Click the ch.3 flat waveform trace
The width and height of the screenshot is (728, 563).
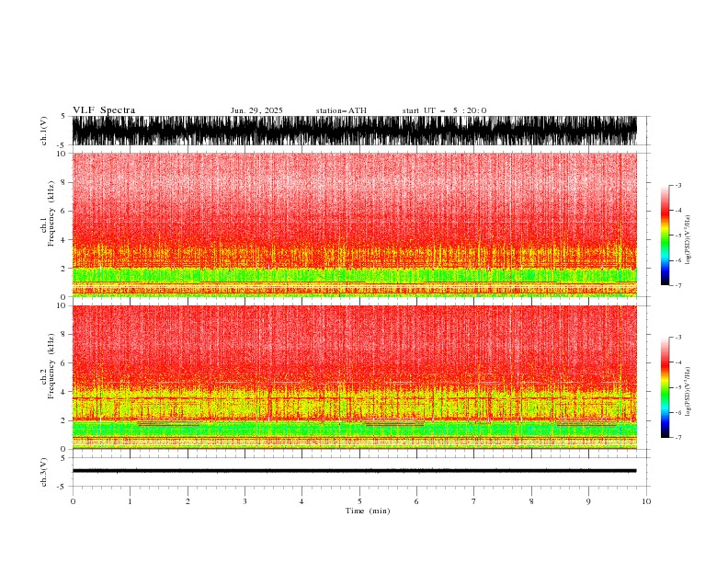pos(355,471)
